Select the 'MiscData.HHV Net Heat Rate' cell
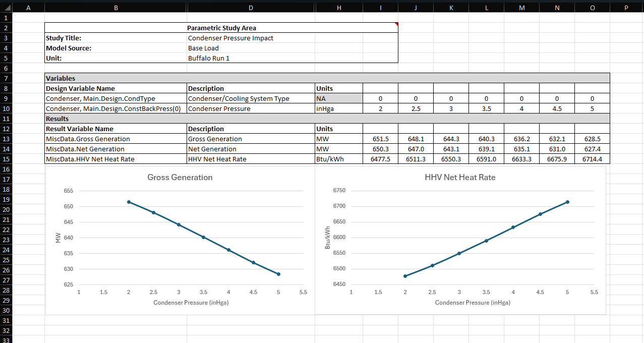Screen dimensions: 644x343 click(116, 159)
